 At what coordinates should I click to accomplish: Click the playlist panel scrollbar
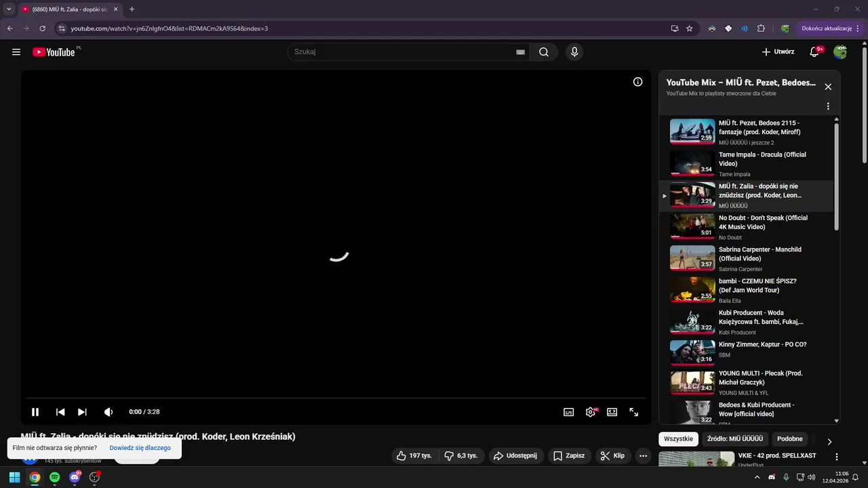[836, 176]
